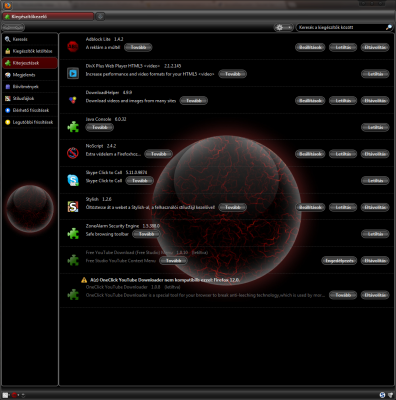Image resolution: width=396 pixels, height=400 pixels.
Task: Click the incompatibility warning triangle icon
Action: 84,280
